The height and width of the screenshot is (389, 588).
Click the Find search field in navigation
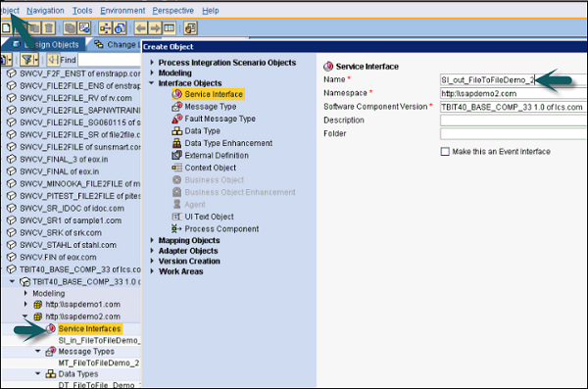[x=110, y=60]
